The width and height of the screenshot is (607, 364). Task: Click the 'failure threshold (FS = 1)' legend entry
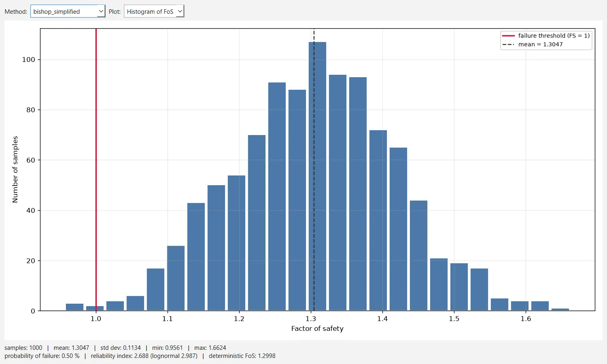pos(546,36)
